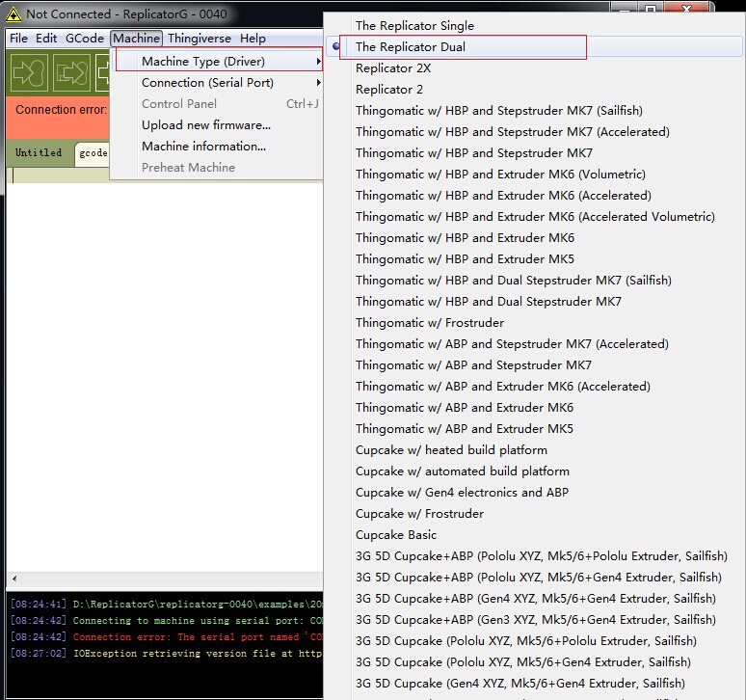Click console line with D:\ReplicatorG\replicatorg-0040 path

click(167, 604)
